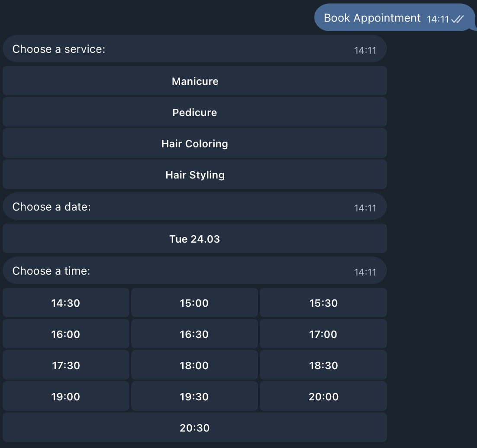Select 16:30 as appointment time
The width and height of the screenshot is (477, 448).
pyautogui.click(x=194, y=334)
